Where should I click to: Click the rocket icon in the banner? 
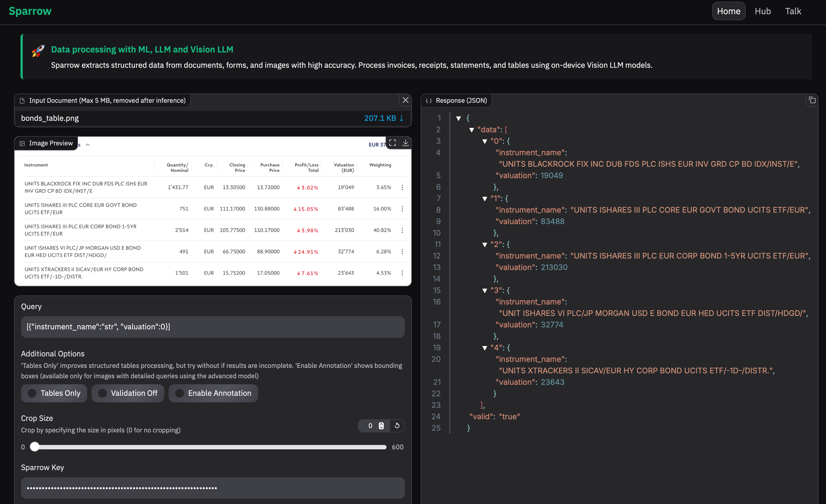coord(38,51)
